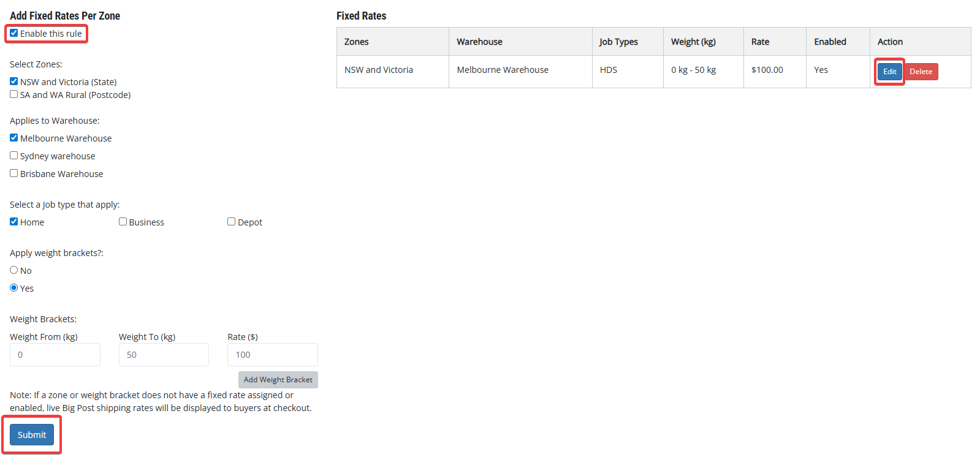Delete the NSW and Victoria fixed rate
Viewport: 980px width, 457px height.
(921, 72)
